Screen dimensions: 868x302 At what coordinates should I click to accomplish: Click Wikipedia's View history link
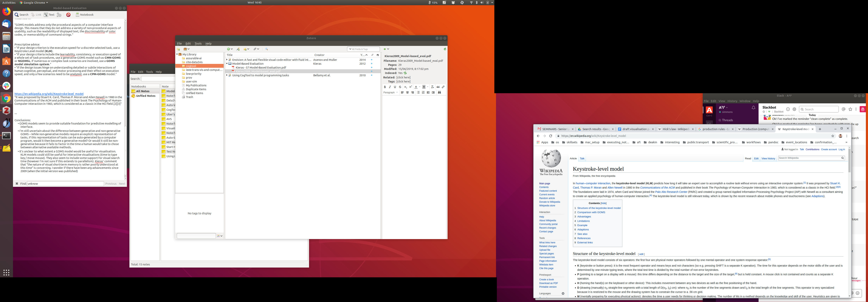pos(768,159)
